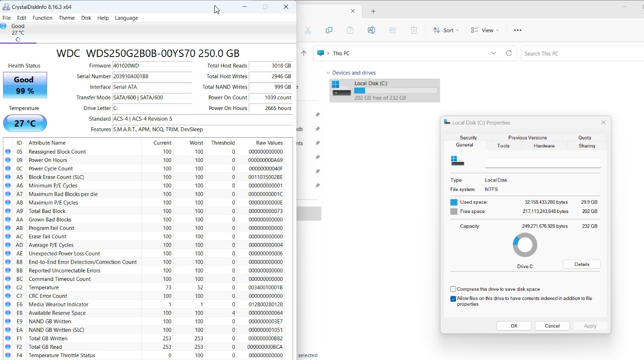Click the gray Free space color swatch
The width and height of the screenshot is (644, 360).
[x=454, y=212]
